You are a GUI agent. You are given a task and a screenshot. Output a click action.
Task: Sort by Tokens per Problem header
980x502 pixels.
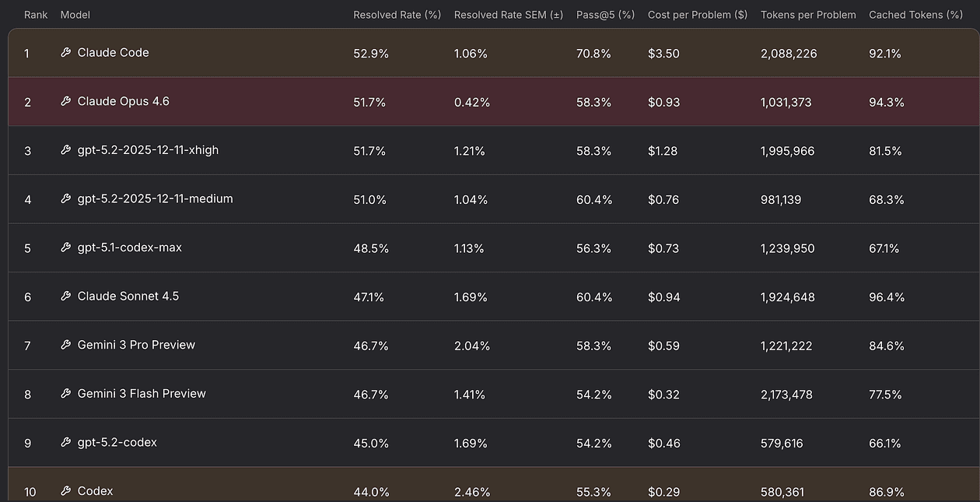point(808,15)
